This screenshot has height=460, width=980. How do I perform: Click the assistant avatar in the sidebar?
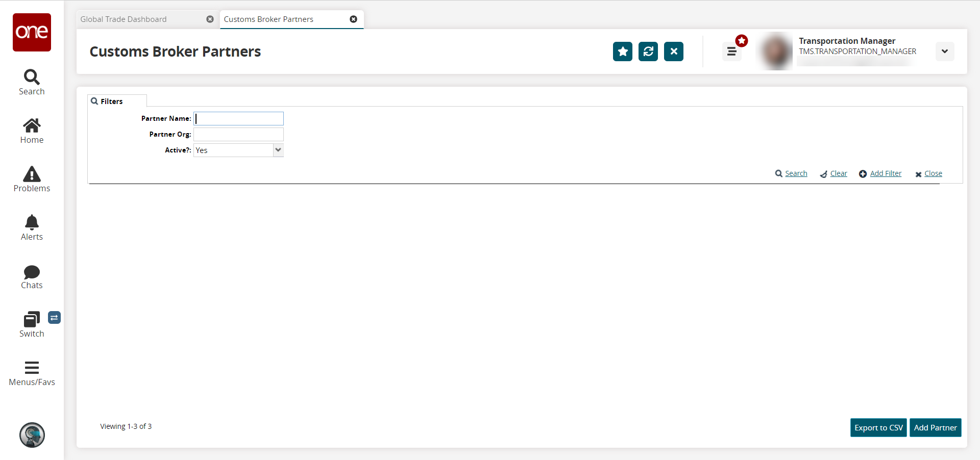pos(32,435)
